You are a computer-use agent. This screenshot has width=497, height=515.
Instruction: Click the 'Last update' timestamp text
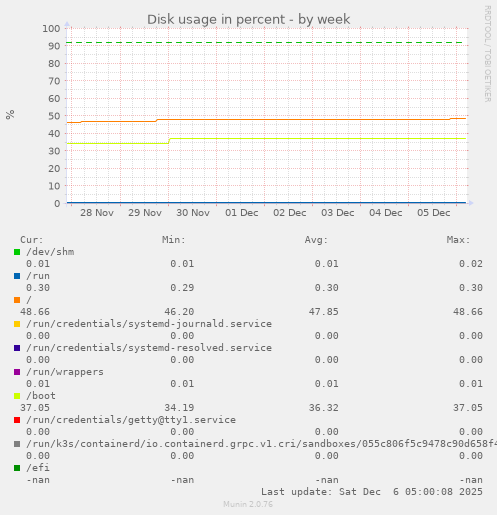(372, 492)
